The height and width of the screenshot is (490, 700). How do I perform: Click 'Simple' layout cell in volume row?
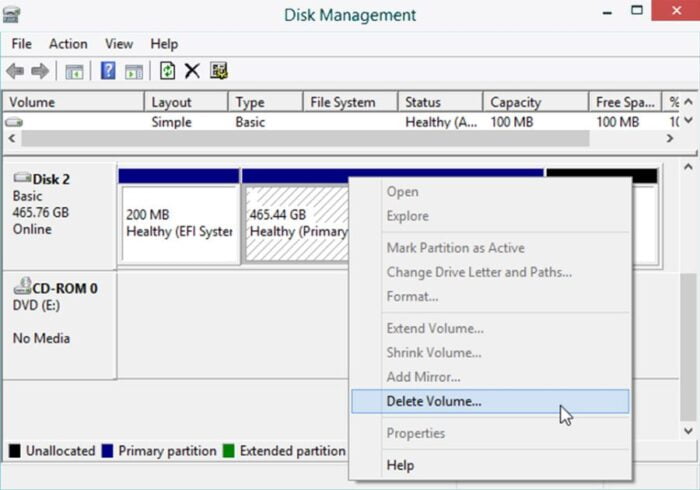point(171,122)
